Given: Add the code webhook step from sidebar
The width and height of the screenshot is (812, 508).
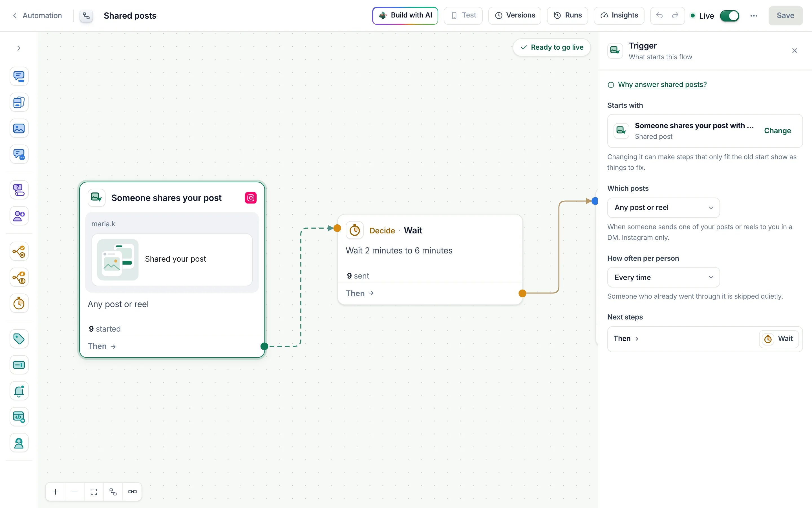Looking at the screenshot, I should click(19, 417).
